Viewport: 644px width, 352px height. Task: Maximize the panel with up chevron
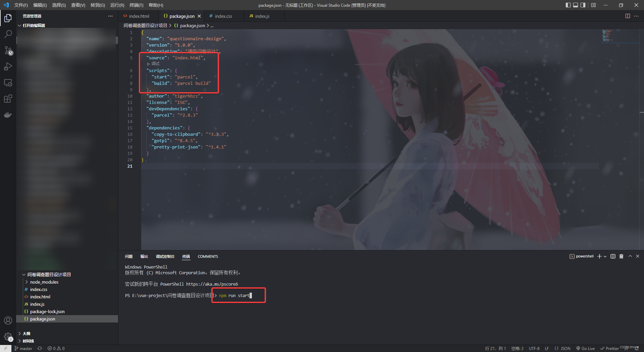630,256
